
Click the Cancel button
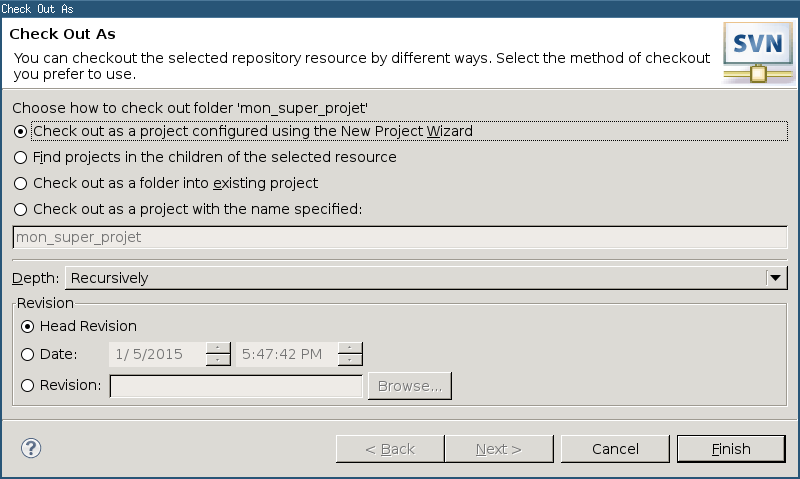click(615, 449)
